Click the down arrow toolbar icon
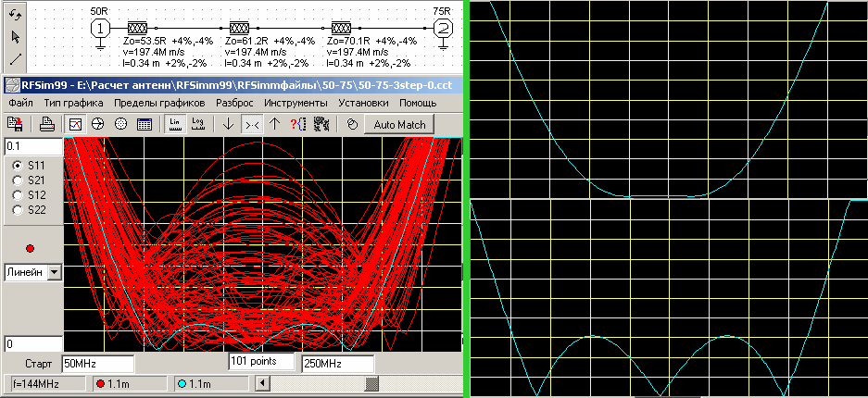The height and width of the screenshot is (398, 868). [x=228, y=124]
